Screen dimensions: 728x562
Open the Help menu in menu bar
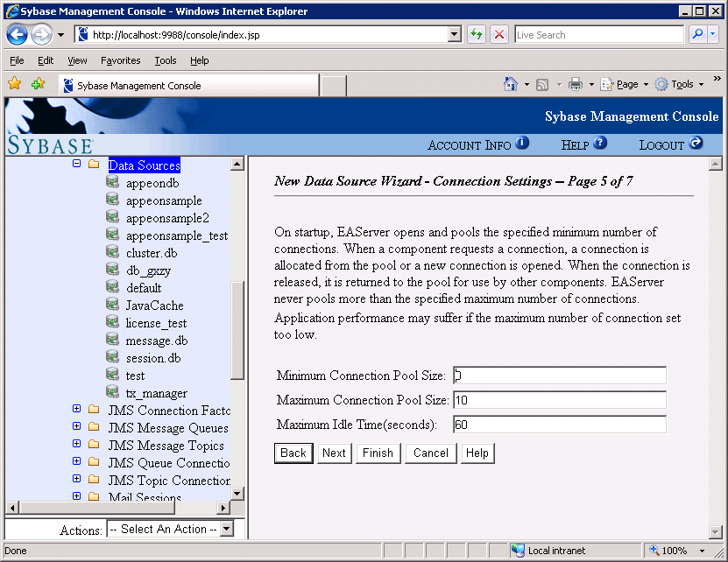(x=199, y=60)
